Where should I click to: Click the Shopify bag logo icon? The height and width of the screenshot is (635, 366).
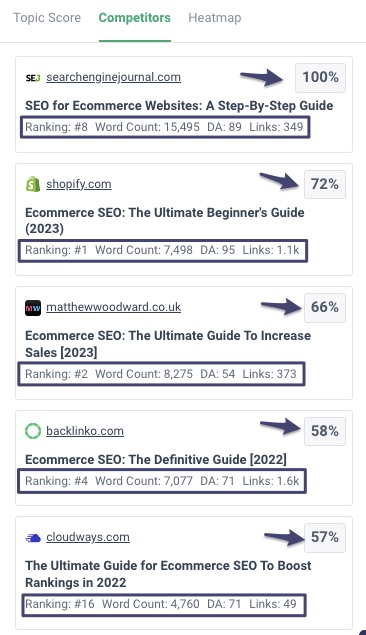(x=33, y=184)
